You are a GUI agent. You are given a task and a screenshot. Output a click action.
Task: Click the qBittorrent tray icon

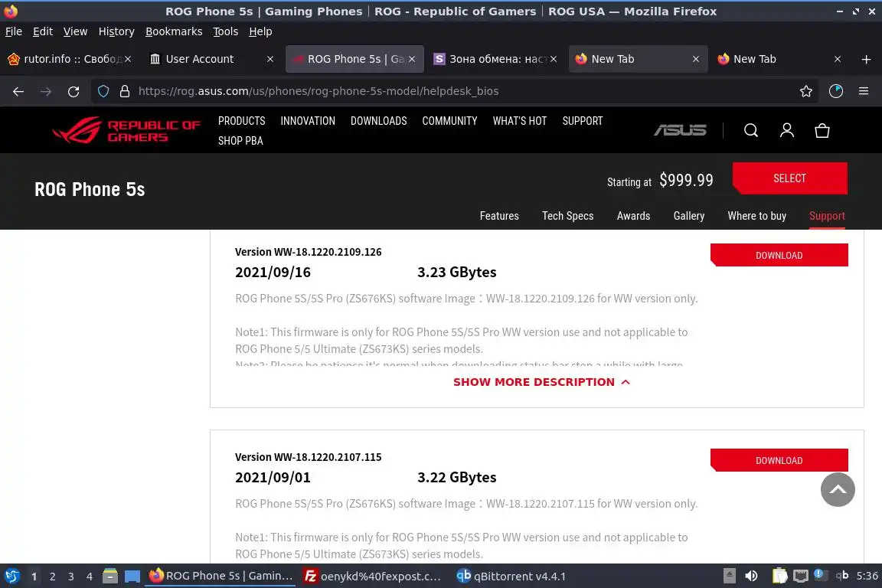842,575
